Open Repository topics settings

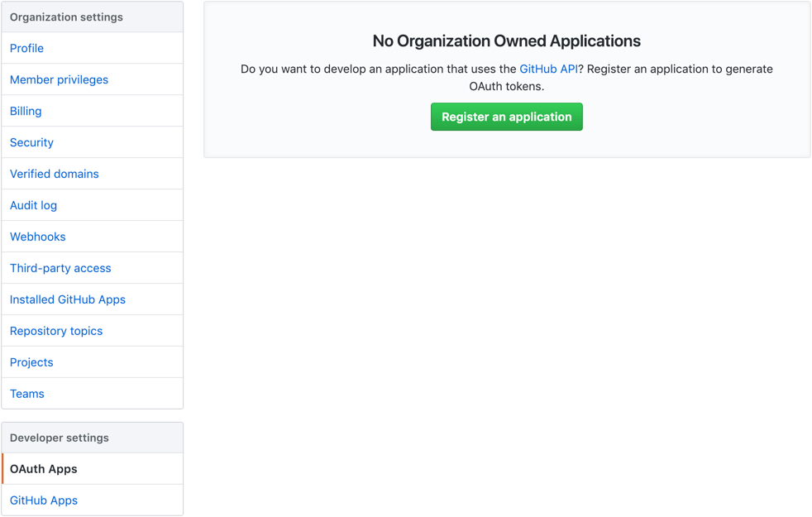click(55, 330)
